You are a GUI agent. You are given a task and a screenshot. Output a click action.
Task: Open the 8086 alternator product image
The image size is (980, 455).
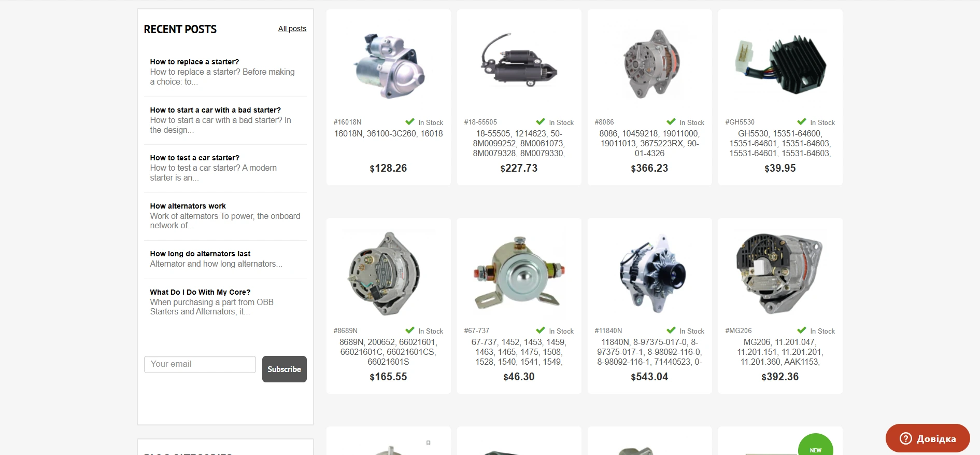650,64
